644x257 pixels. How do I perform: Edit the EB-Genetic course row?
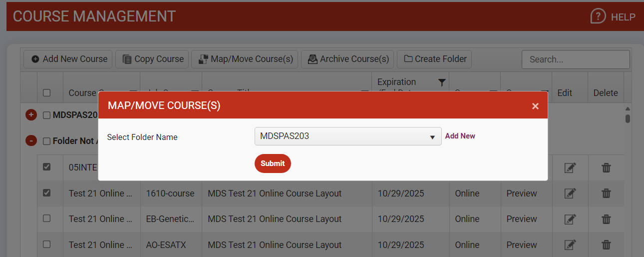click(570, 219)
